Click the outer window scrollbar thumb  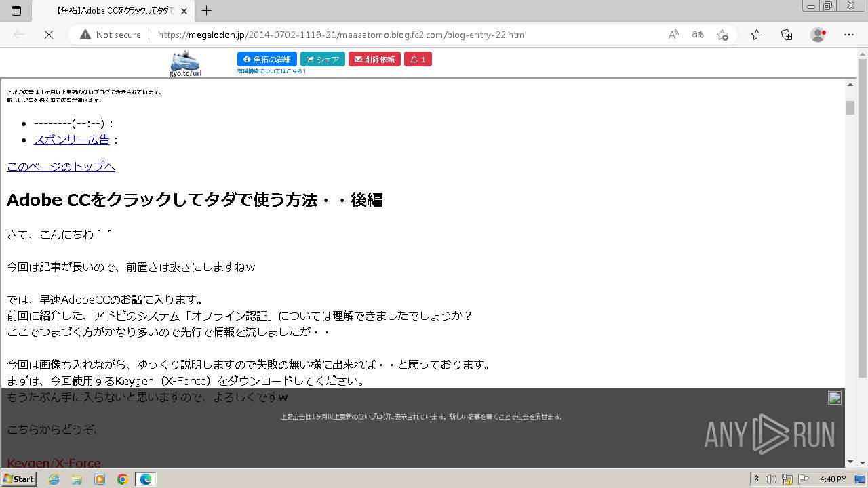pos(863,217)
